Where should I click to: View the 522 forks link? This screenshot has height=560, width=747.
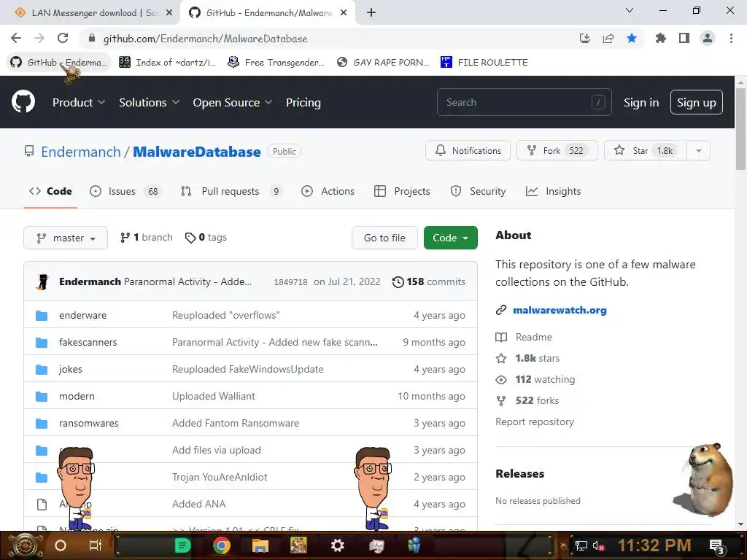[x=527, y=400]
